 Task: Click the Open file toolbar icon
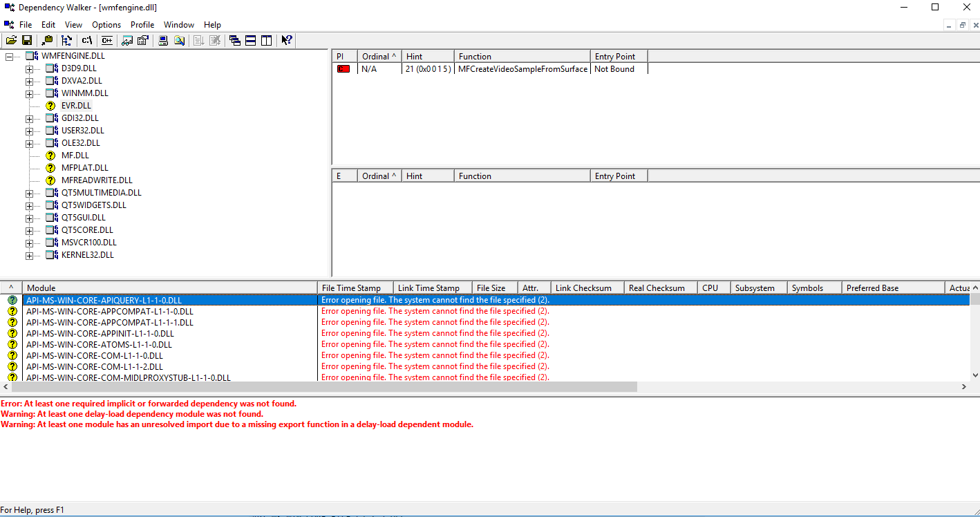[11, 40]
